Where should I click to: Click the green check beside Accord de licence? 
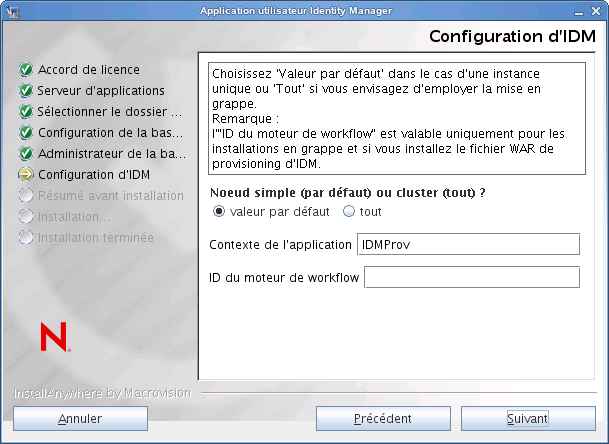26,70
